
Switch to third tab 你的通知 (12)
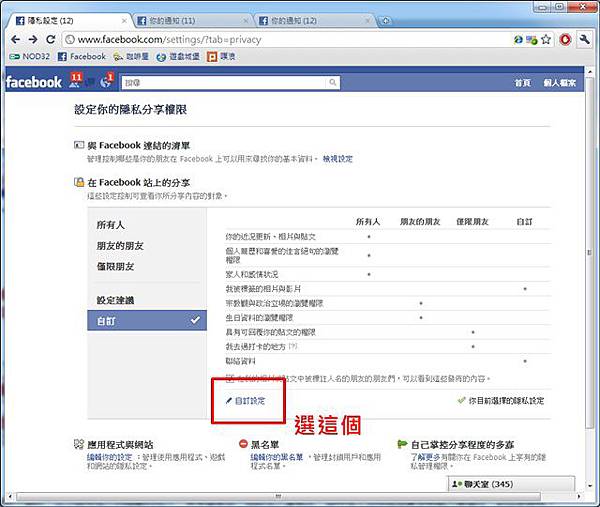point(313,21)
